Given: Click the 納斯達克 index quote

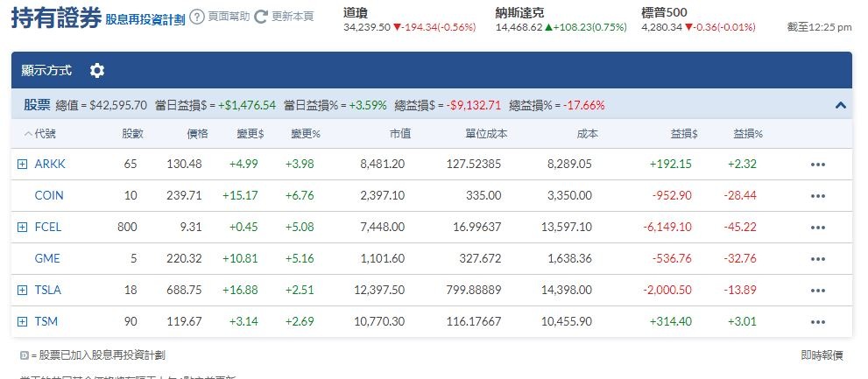Looking at the screenshot, I should click(x=561, y=20).
